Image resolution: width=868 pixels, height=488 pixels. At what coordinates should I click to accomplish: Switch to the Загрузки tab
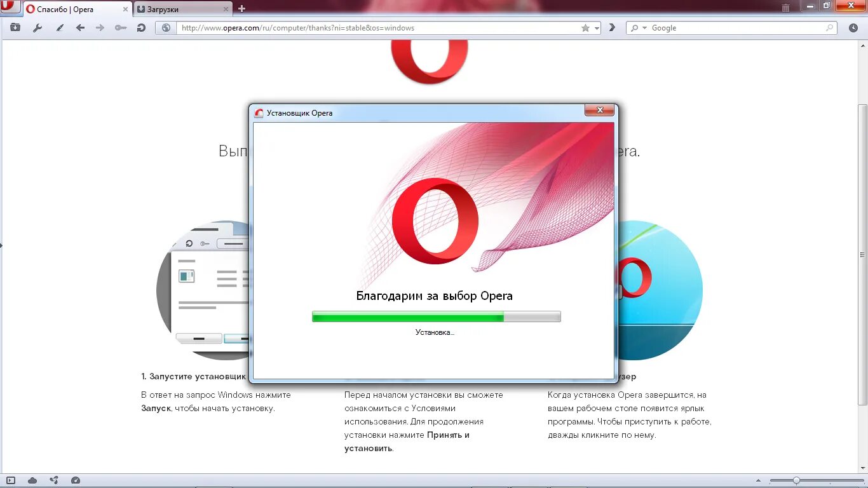183,9
